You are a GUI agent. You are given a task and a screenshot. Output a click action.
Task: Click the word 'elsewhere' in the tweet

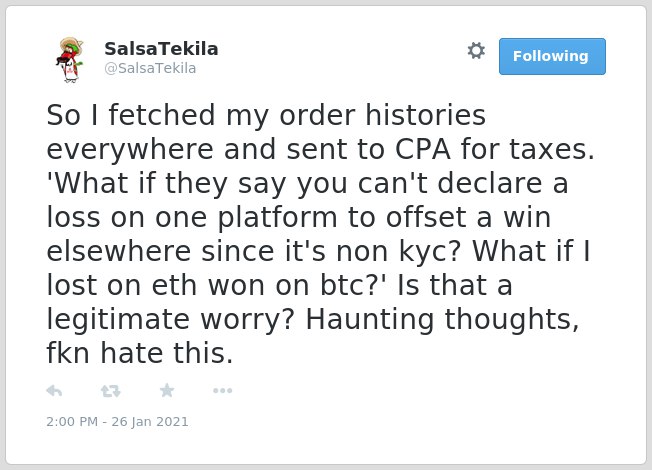[119, 251]
